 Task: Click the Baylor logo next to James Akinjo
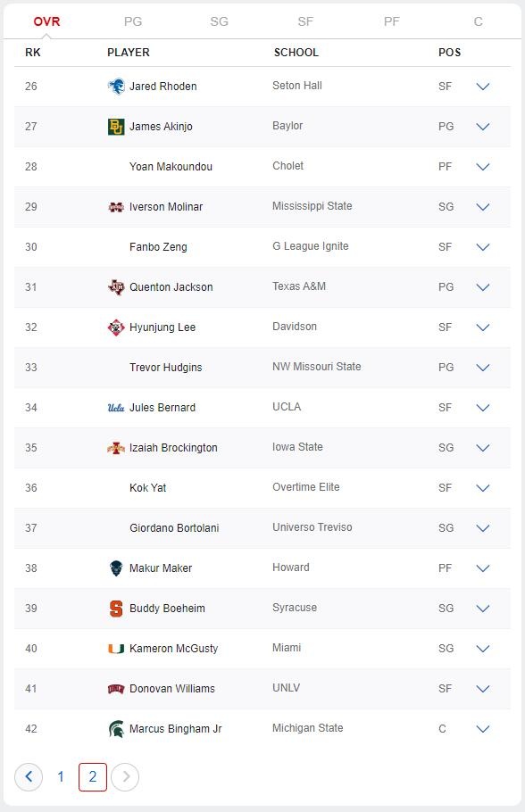pyautogui.click(x=116, y=127)
